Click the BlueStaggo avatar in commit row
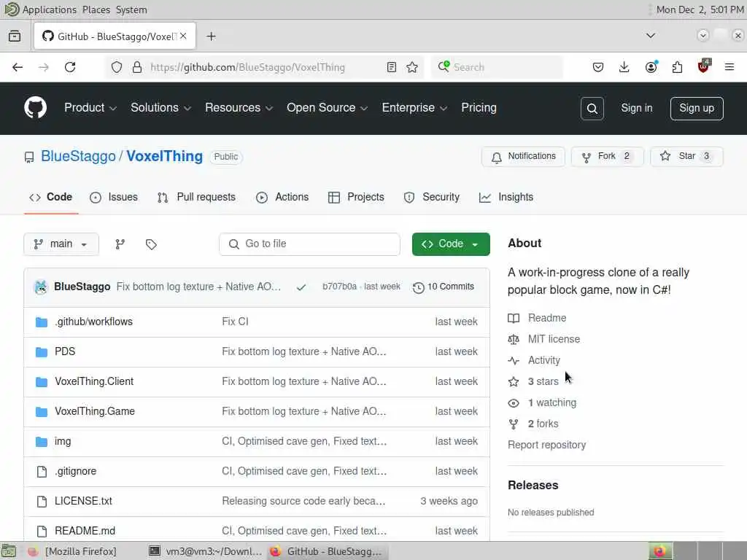The height and width of the screenshot is (560, 747). tap(41, 287)
